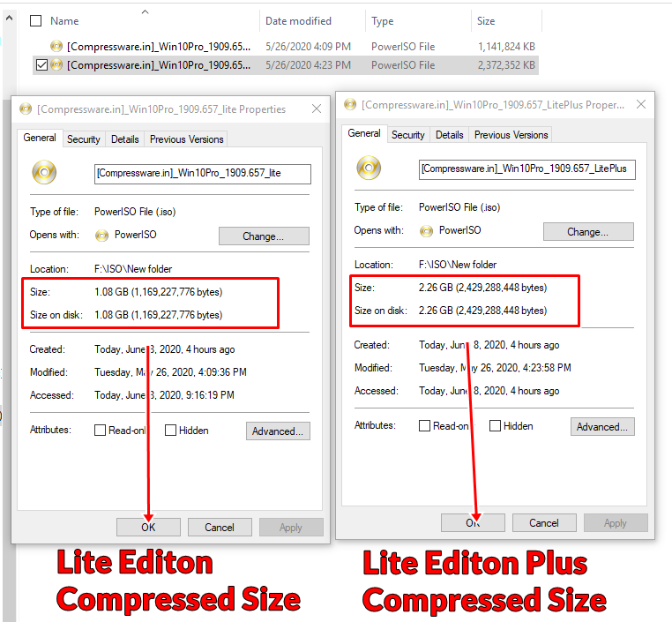Enable Read-only in the LitePlus Properties dialog
This screenshot has height=622, width=672.
pyautogui.click(x=424, y=425)
